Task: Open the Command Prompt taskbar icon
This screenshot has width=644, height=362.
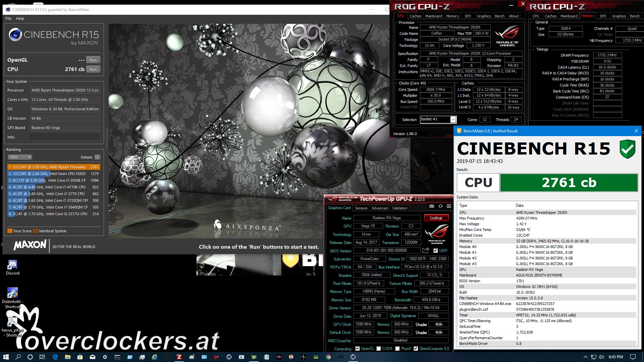Action: pyautogui.click(x=117, y=357)
